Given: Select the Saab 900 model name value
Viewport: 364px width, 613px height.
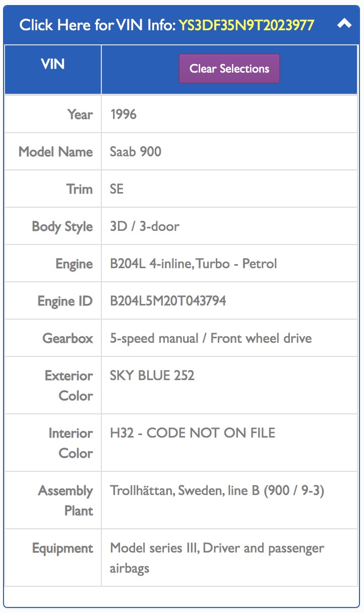Looking at the screenshot, I should (136, 152).
